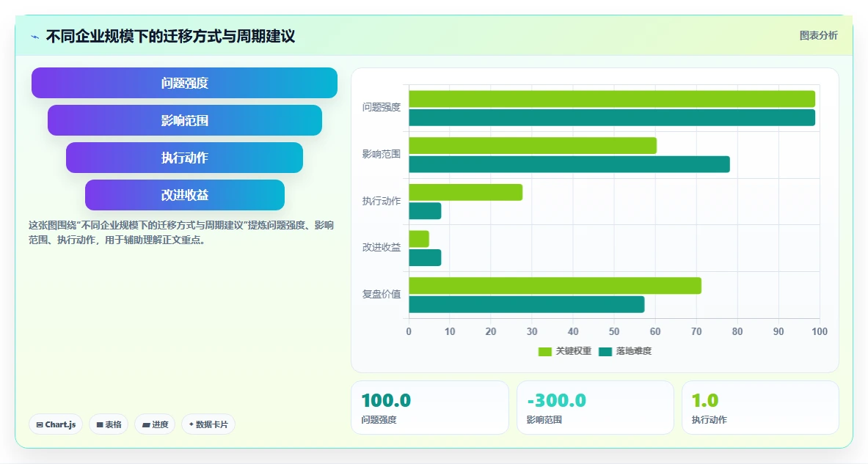Click the lightning icon beside the title
This screenshot has height=464, width=868.
pos(35,37)
